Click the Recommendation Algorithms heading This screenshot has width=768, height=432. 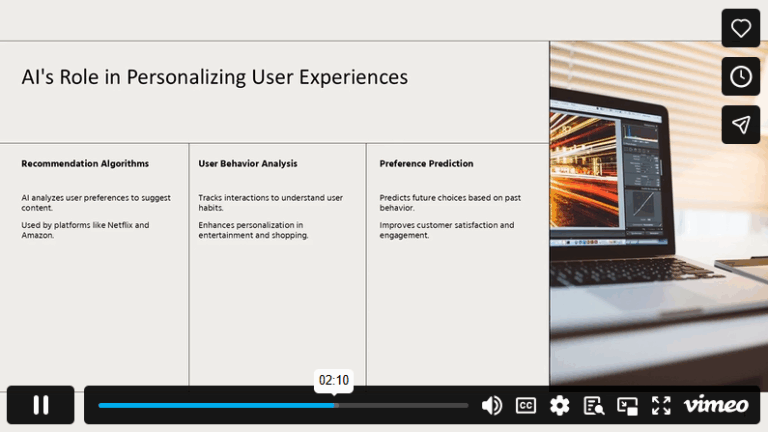click(x=85, y=163)
